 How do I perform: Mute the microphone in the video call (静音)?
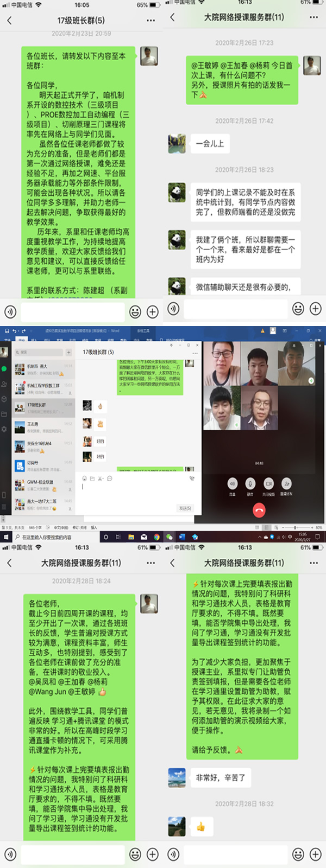point(250,483)
